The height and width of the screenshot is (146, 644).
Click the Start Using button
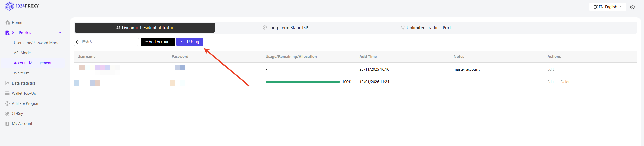coord(189,42)
